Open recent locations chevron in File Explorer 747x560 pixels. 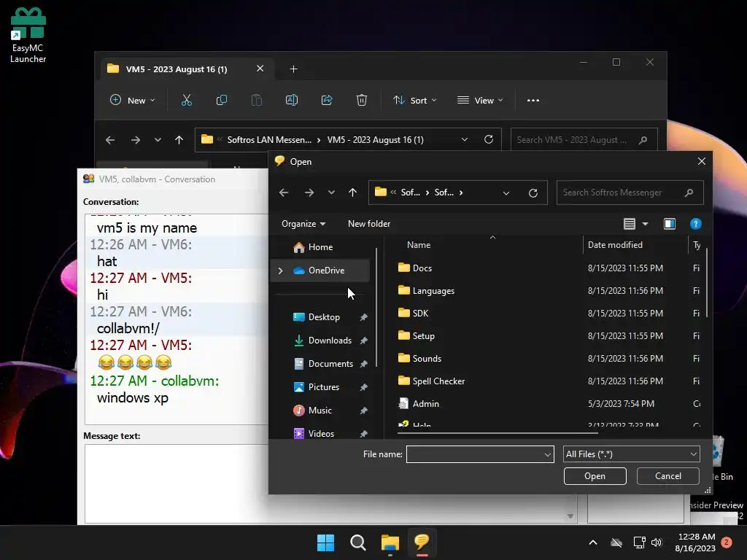tap(158, 140)
